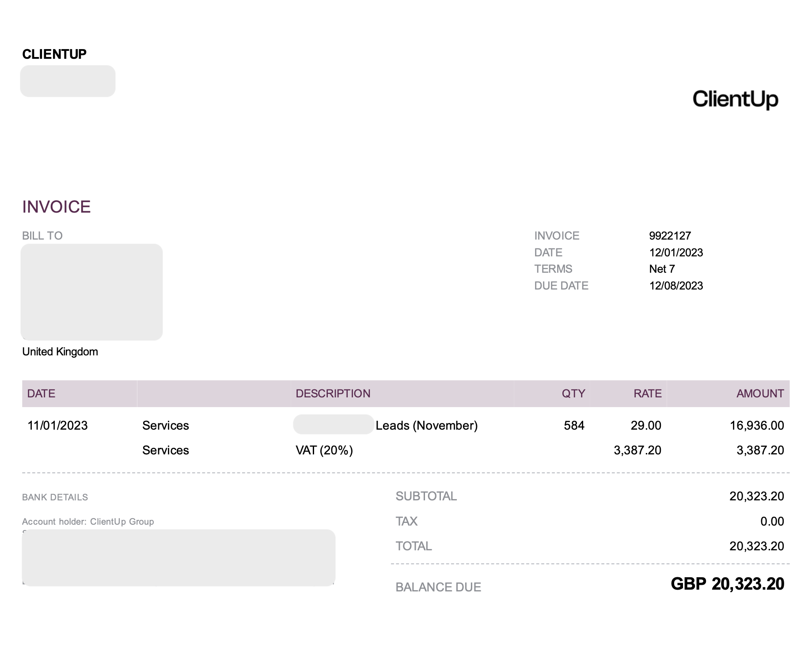The width and height of the screenshot is (812, 648).
Task: Click the Leads (November) description text
Action: [x=426, y=425]
